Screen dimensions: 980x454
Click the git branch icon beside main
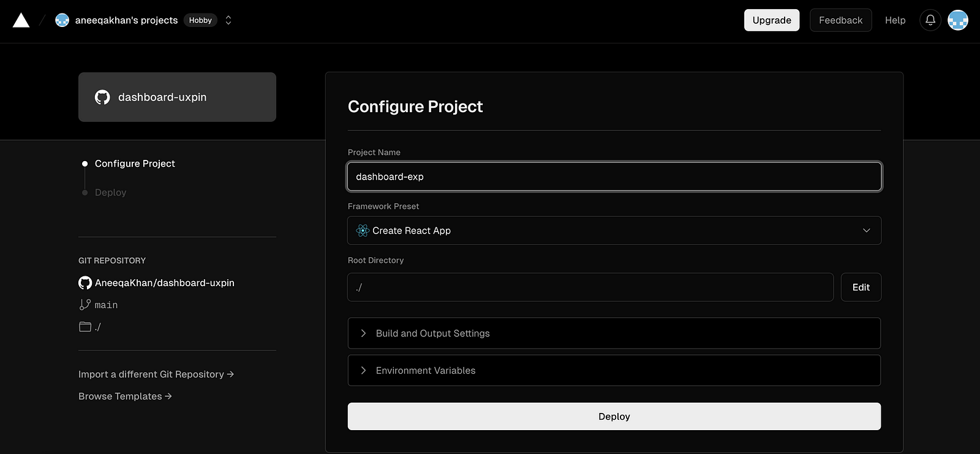click(x=85, y=305)
